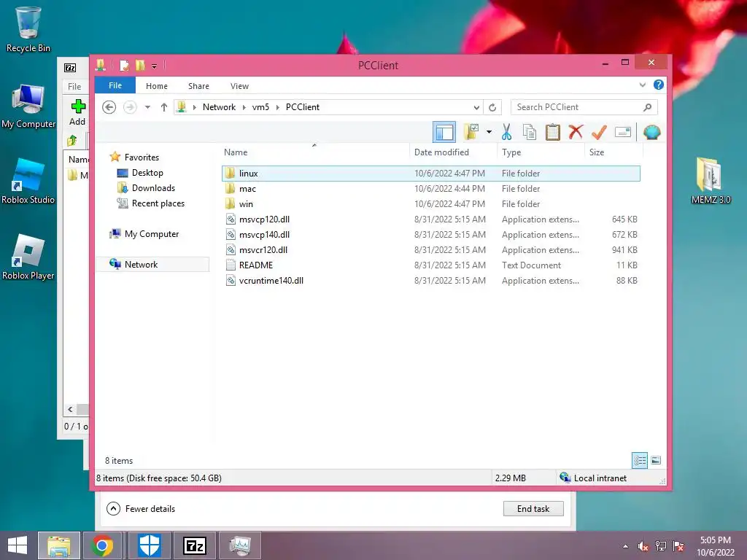Viewport: 747px width, 560px height.
Task: Select the msvcp120.dll file
Action: (x=430, y=219)
